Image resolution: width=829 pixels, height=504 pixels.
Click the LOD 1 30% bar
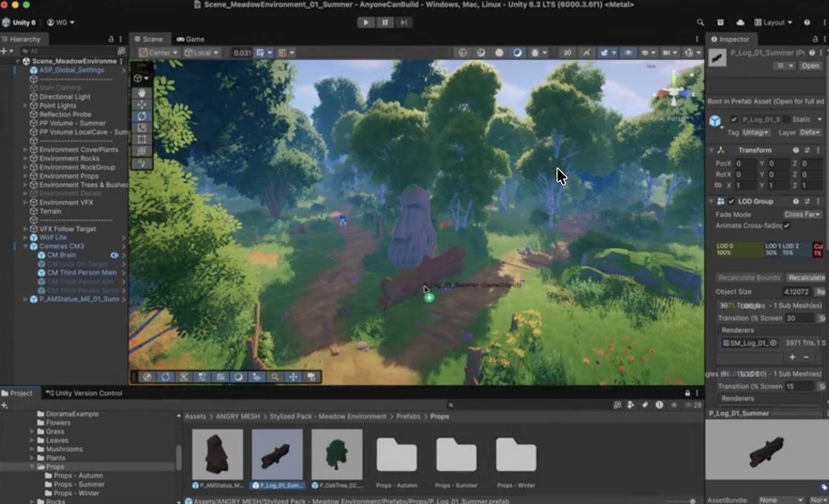(772, 249)
